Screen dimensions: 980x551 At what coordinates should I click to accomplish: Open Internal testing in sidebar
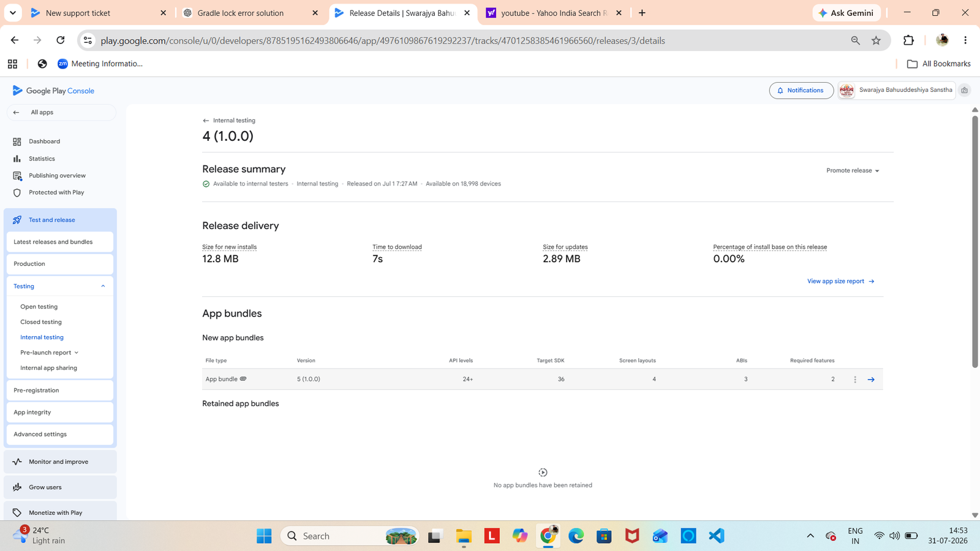click(x=42, y=337)
